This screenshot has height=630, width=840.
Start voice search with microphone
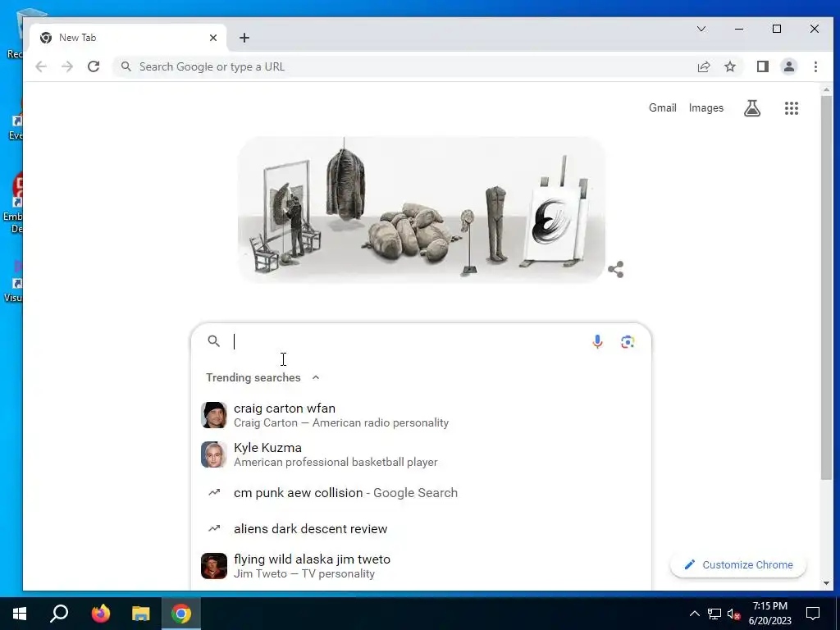click(x=597, y=341)
